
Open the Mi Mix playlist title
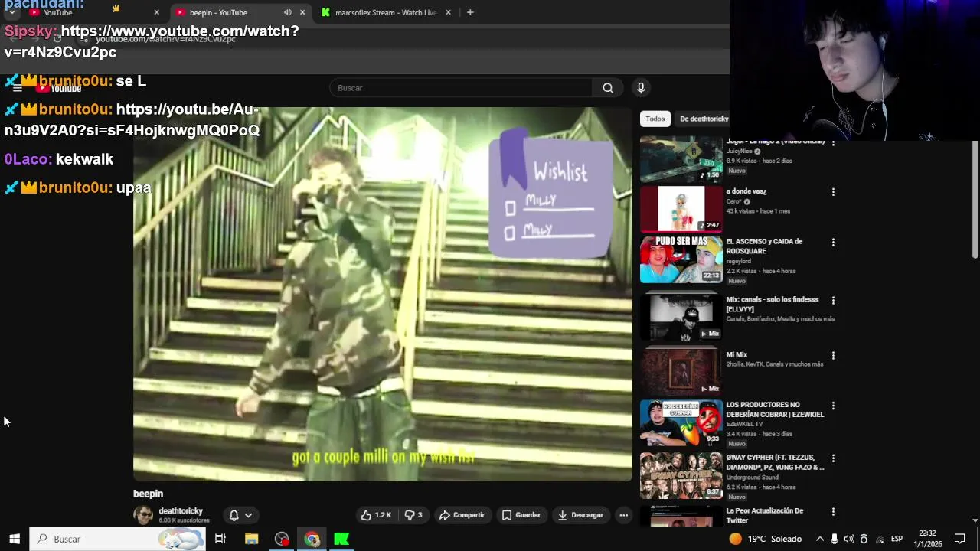coord(737,355)
